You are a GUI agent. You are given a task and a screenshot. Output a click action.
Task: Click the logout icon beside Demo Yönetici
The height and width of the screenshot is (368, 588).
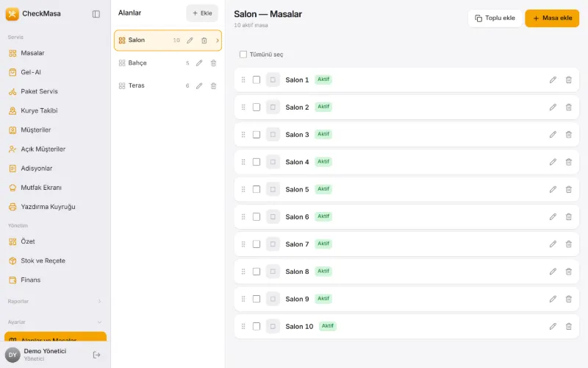96,355
